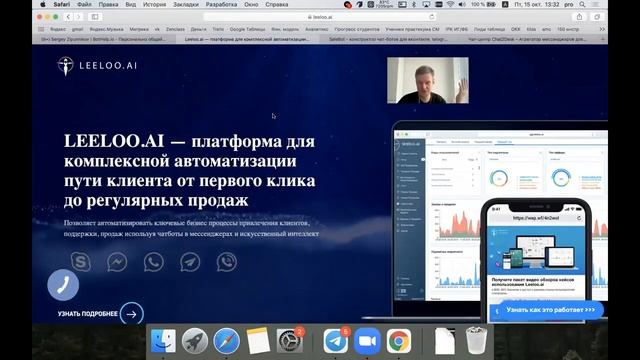The image size is (640, 360).
Task: Click the date and time in menu bar
Action: pyautogui.click(x=537, y=4)
